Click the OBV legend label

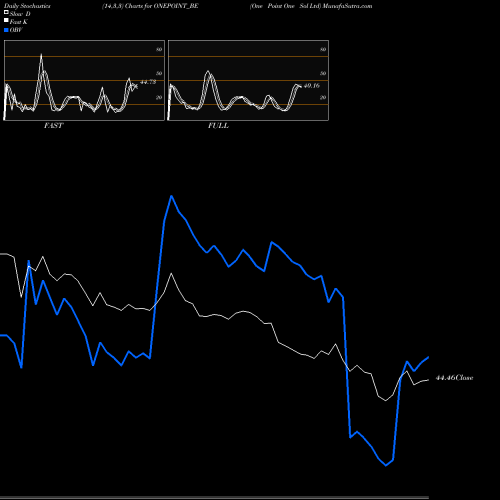tap(16, 30)
